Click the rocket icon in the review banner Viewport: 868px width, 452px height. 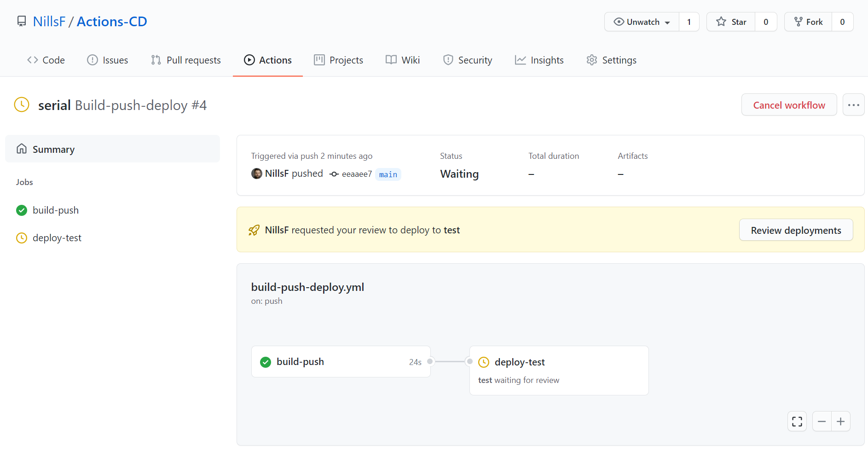point(254,230)
